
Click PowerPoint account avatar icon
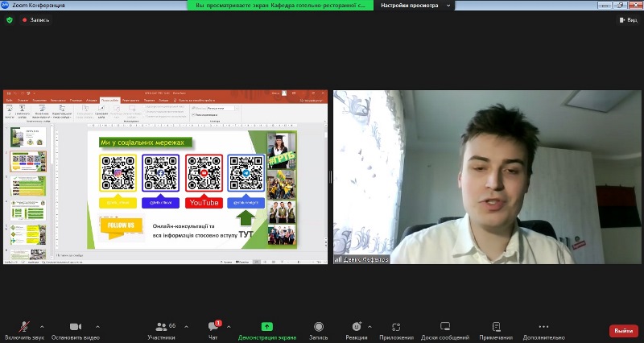(284, 93)
